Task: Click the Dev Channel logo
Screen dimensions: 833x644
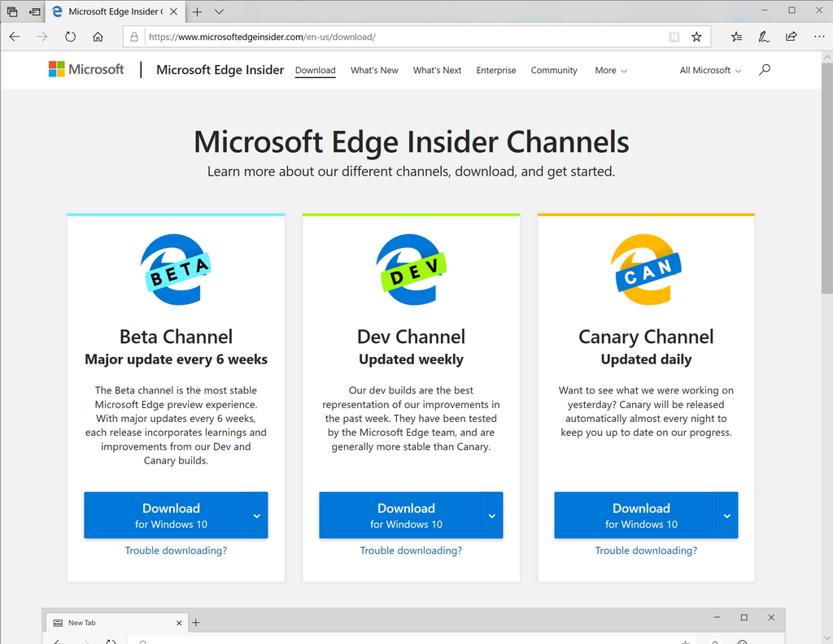Action: pos(411,268)
